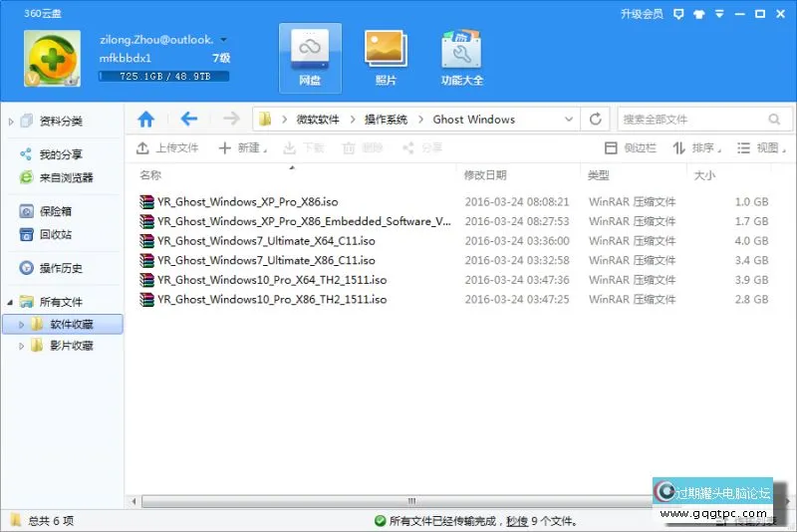Switch to the 照片 photos tab
Image resolution: width=797 pixels, height=532 pixels.
[x=386, y=58]
